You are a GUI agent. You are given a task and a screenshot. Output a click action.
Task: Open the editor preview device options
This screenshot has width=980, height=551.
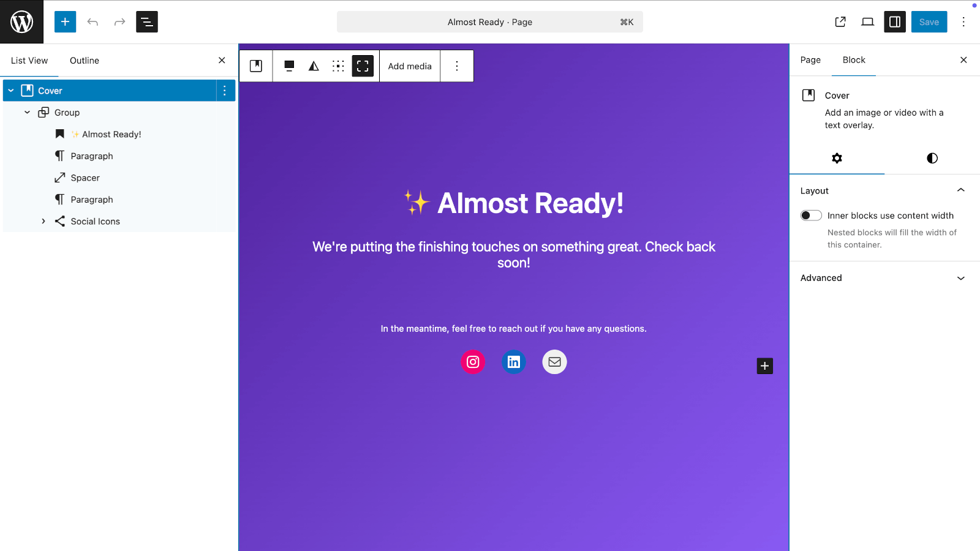(867, 21)
